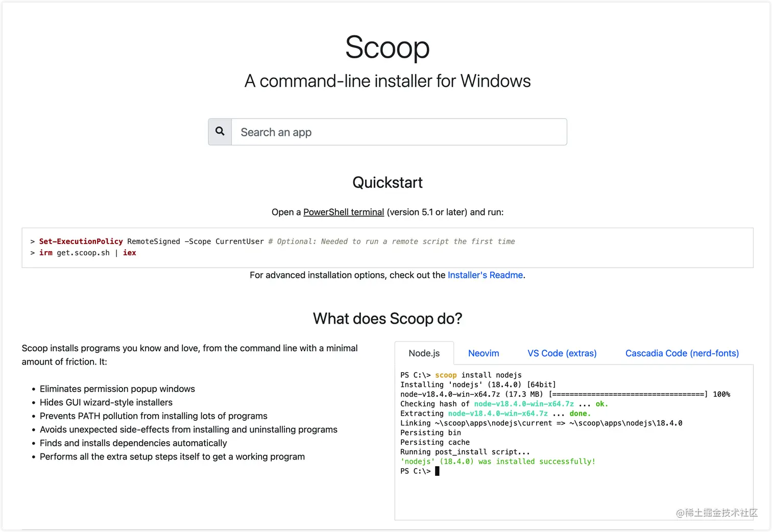The height and width of the screenshot is (532, 772).
Task: Click the 'scoop install nodejs' terminal line
Action: [x=461, y=375]
